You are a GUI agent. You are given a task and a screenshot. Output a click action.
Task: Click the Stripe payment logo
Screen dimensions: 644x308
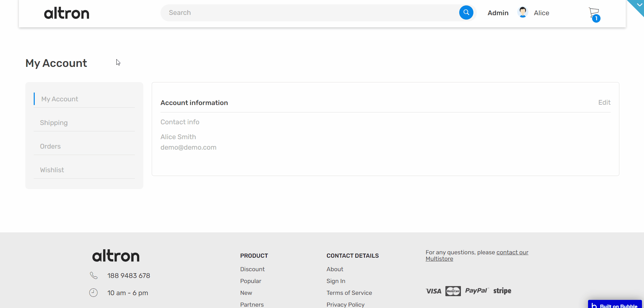coord(502,291)
